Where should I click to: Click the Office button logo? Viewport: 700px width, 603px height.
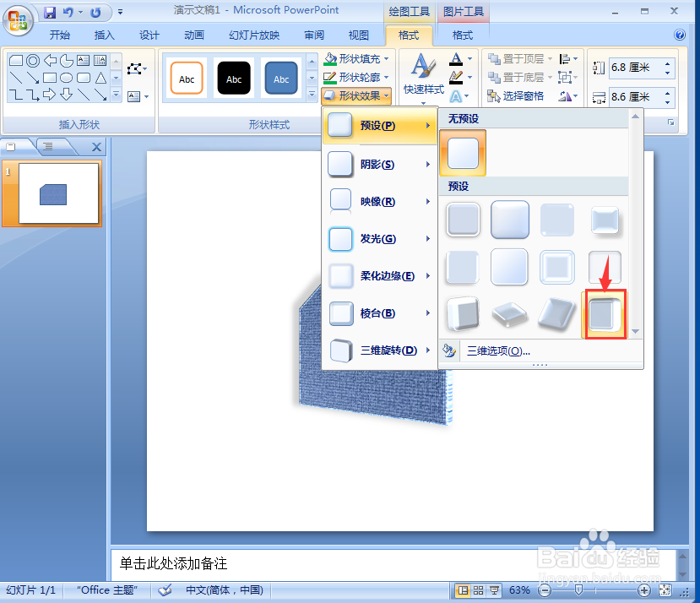click(x=18, y=19)
